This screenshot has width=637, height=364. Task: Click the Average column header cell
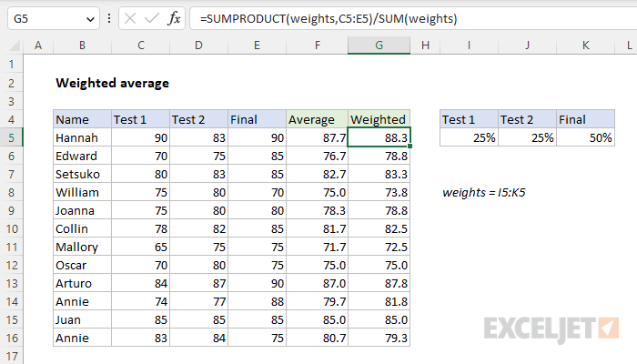[318, 119]
